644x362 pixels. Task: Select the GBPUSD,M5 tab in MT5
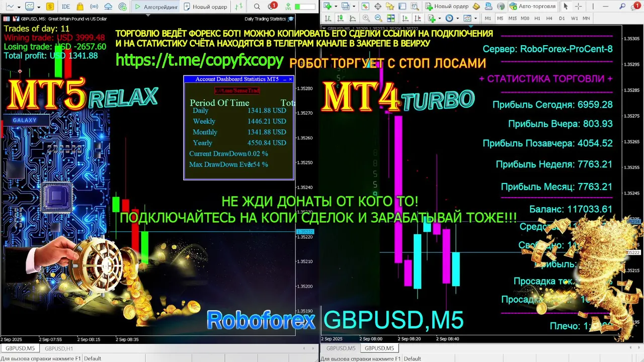click(20, 348)
